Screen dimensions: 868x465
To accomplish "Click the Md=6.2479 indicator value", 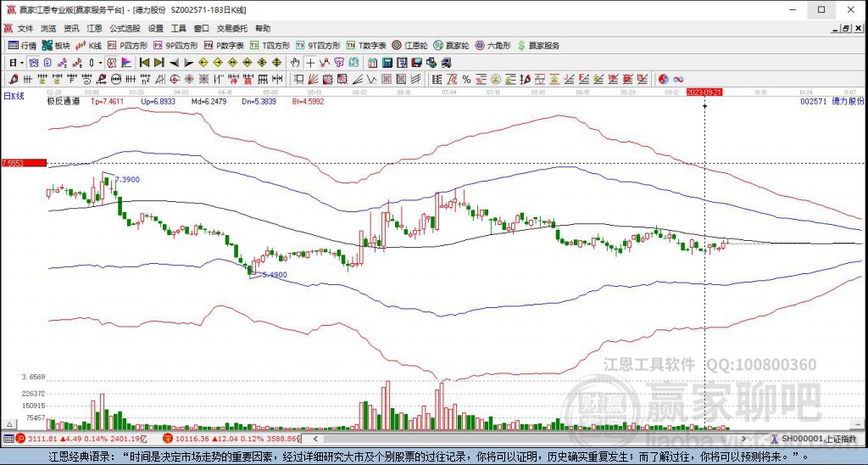I will [x=209, y=102].
